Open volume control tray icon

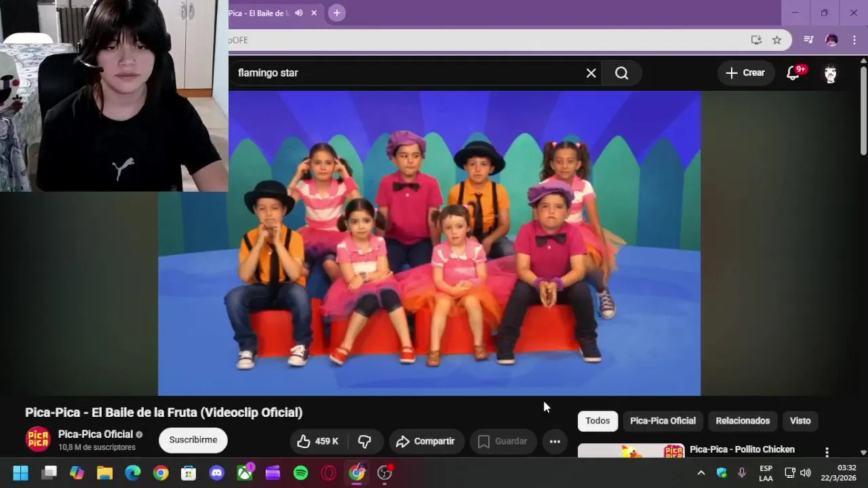(806, 473)
